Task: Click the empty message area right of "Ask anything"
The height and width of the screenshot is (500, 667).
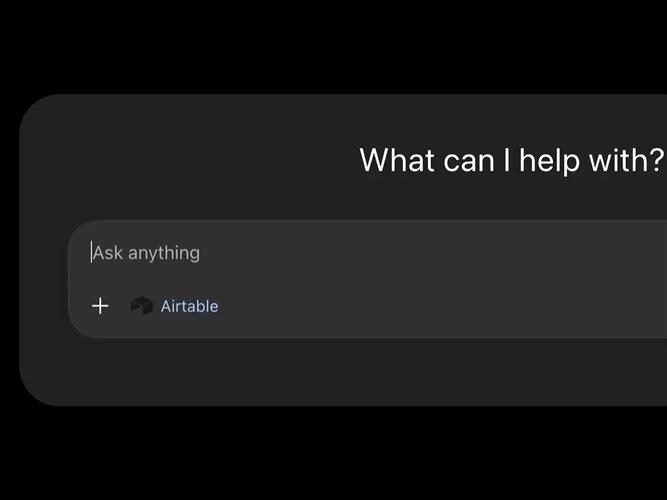Action: pyautogui.click(x=425, y=253)
